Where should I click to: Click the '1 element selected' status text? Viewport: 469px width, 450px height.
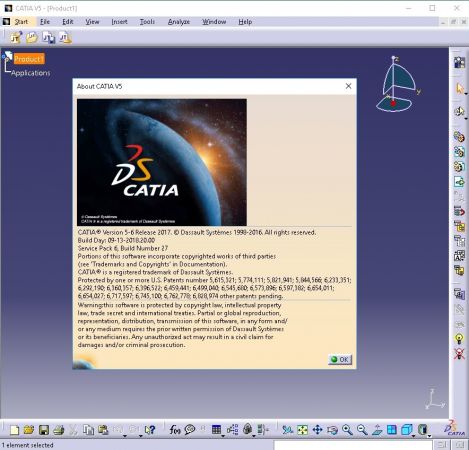click(27, 445)
